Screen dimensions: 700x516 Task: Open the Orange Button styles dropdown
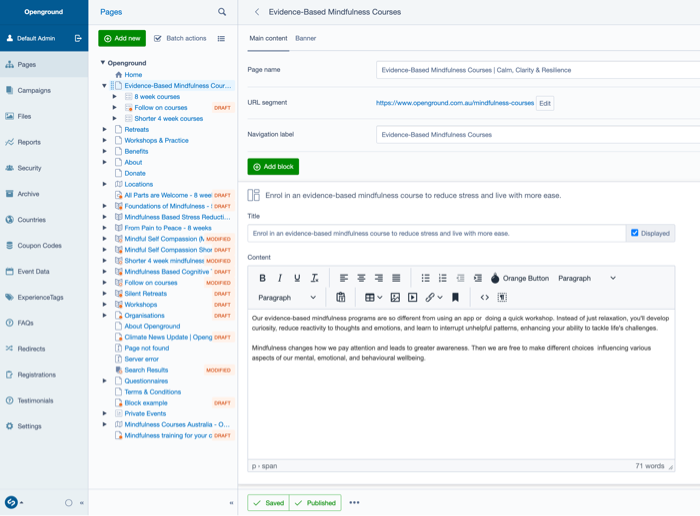520,278
